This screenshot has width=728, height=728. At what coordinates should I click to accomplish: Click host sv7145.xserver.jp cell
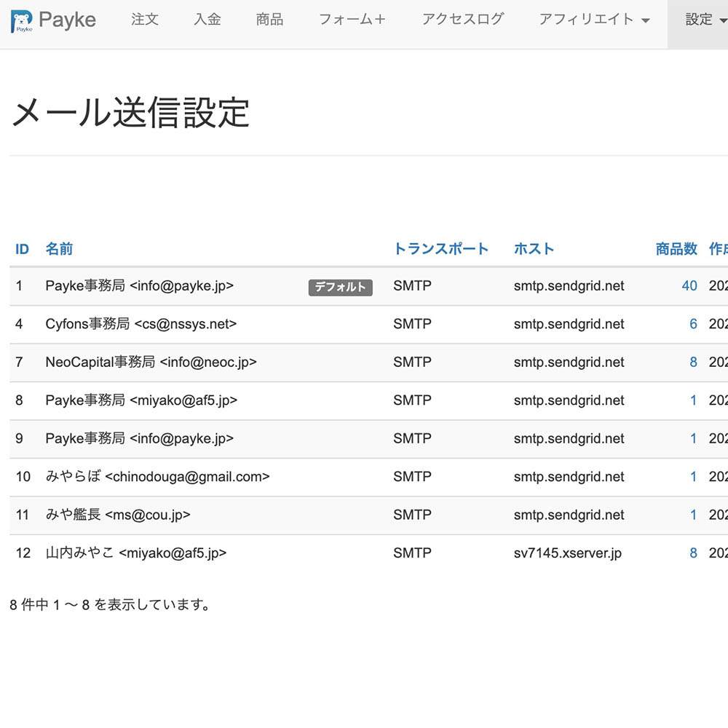567,553
